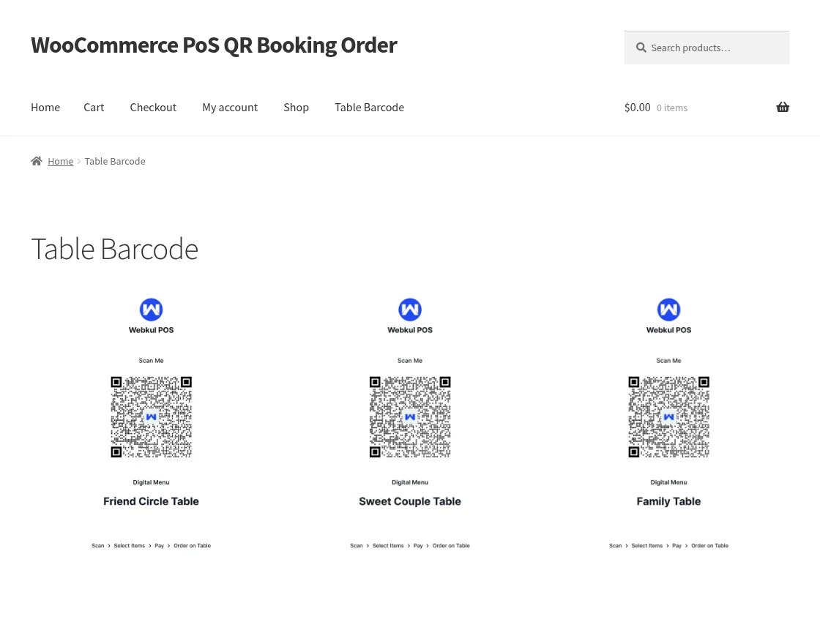The width and height of the screenshot is (820, 644).
Task: Click the arrow between Pay and Order on Table
Action: pos(168,545)
